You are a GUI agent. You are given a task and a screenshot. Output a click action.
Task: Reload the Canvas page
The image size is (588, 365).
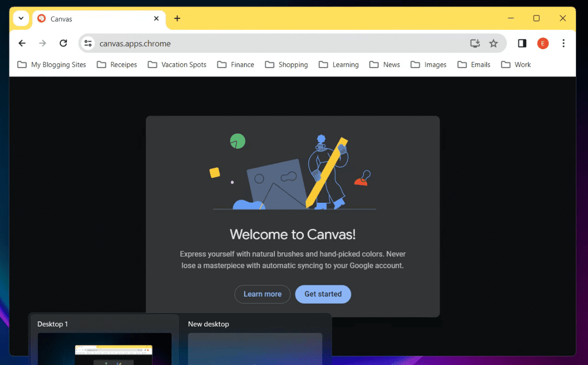(63, 43)
